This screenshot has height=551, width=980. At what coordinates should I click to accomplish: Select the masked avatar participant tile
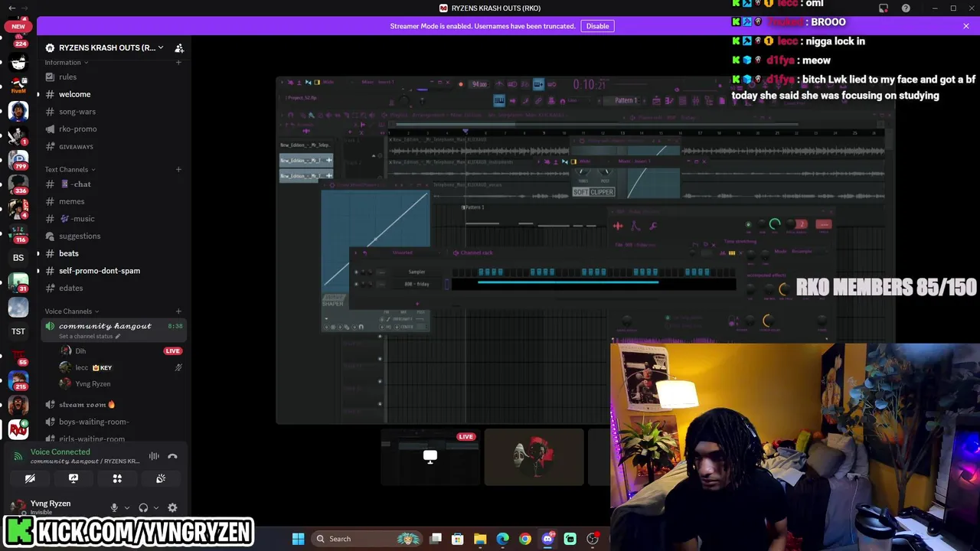click(x=534, y=458)
